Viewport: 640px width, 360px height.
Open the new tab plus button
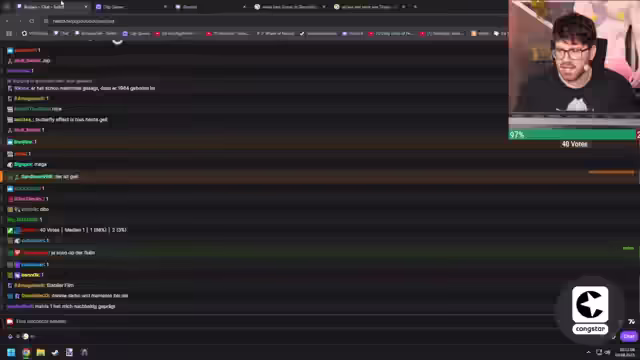pos(415,7)
